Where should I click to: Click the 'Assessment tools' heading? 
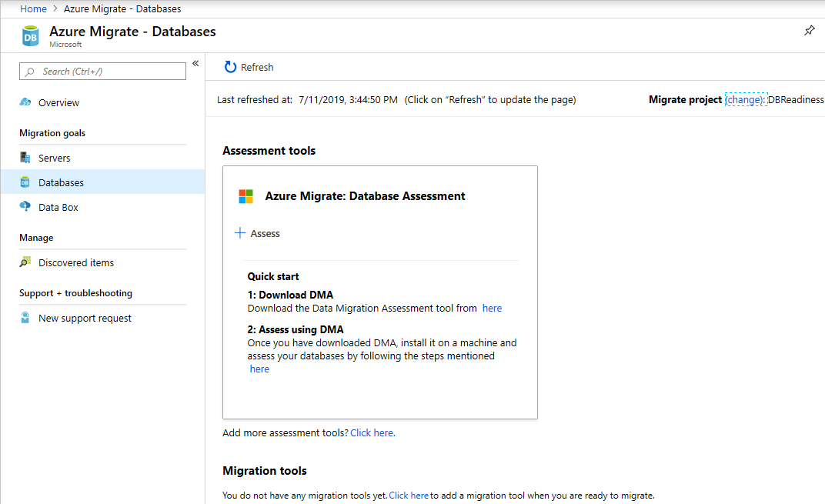(269, 151)
